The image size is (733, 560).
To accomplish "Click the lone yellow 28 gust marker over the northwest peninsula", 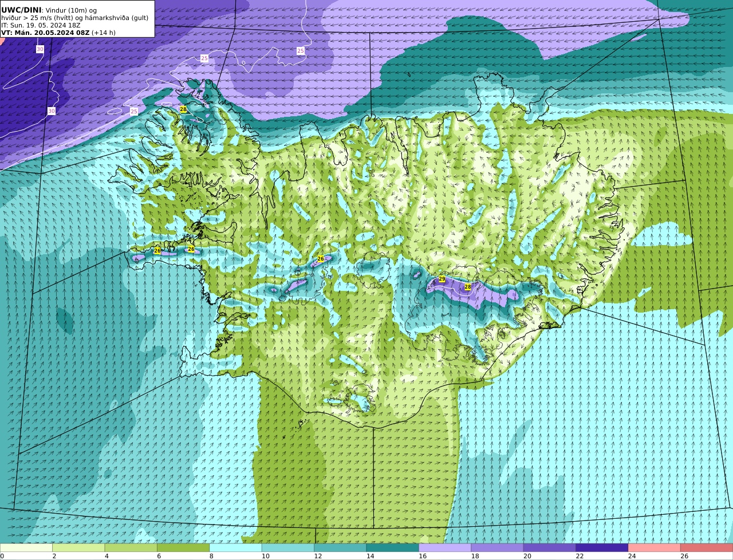I will pyautogui.click(x=183, y=109).
